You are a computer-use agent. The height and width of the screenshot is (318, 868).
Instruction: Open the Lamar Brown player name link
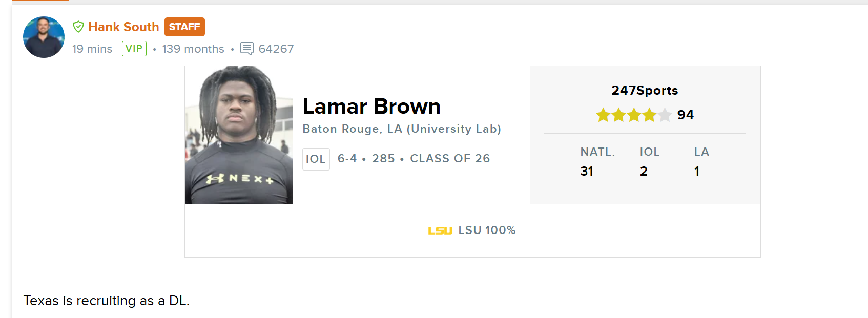click(x=371, y=107)
